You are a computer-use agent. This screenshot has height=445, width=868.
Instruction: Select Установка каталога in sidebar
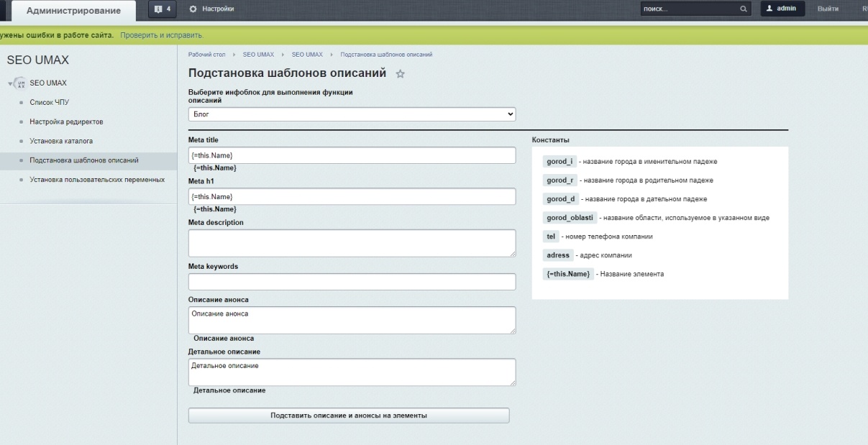[x=61, y=141]
